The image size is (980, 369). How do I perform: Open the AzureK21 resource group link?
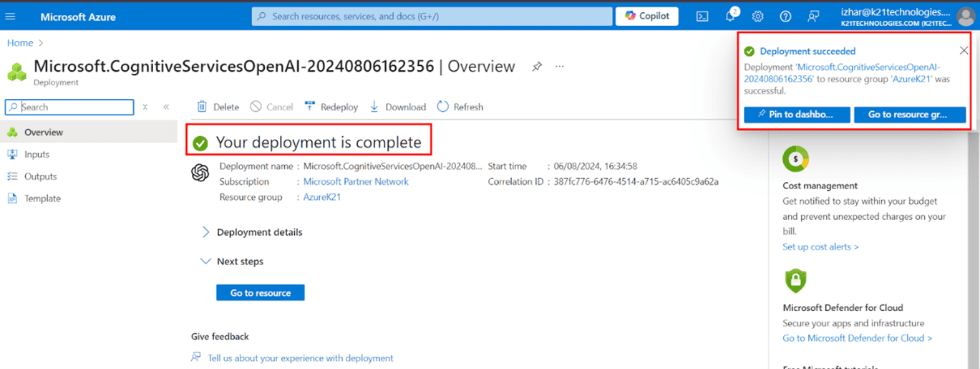[322, 197]
